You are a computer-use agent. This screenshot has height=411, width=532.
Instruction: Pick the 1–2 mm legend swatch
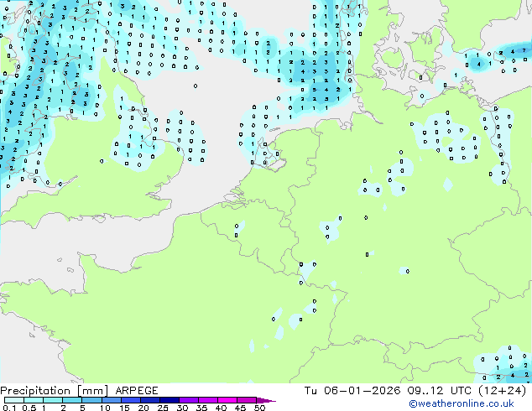(x=53, y=400)
